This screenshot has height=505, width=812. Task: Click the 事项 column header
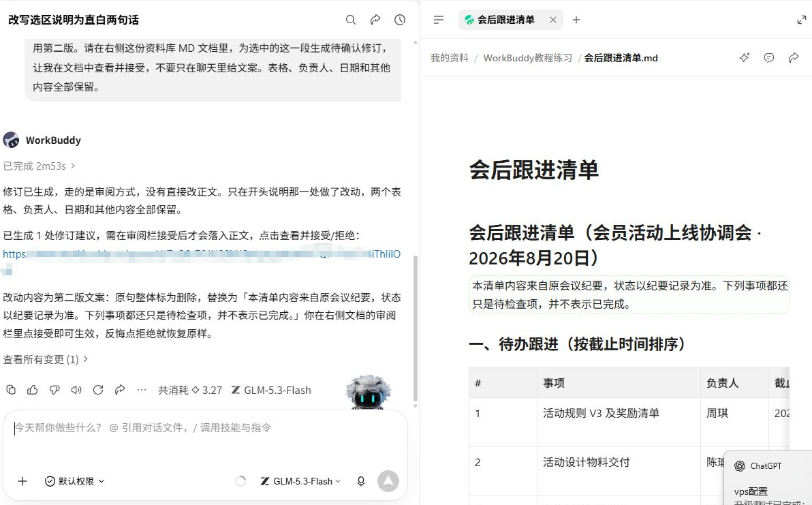click(619, 383)
